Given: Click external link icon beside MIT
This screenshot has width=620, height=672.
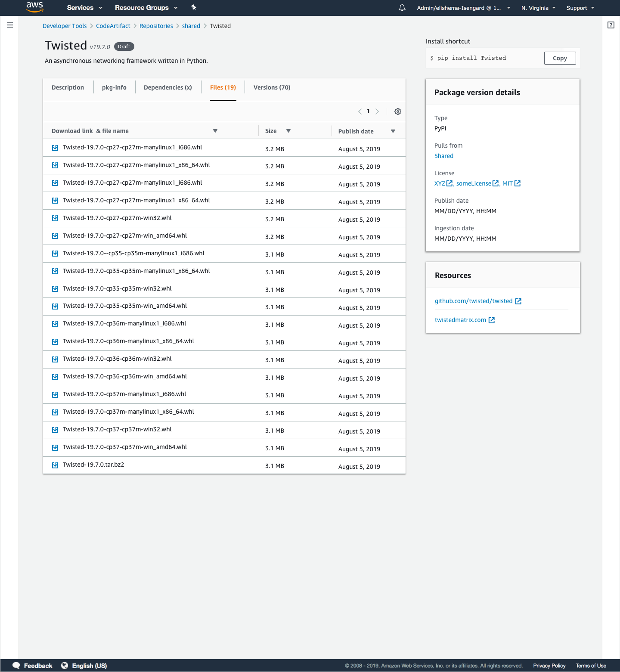Looking at the screenshot, I should coord(518,183).
